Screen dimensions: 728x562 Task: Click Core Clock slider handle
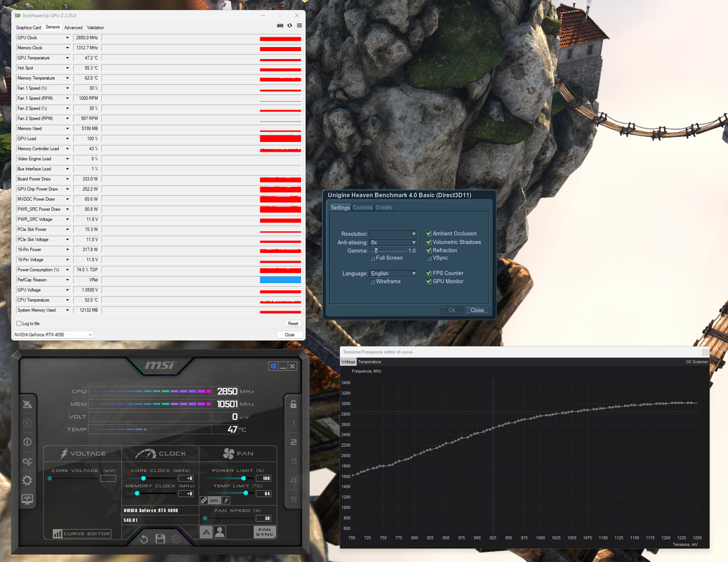click(143, 478)
